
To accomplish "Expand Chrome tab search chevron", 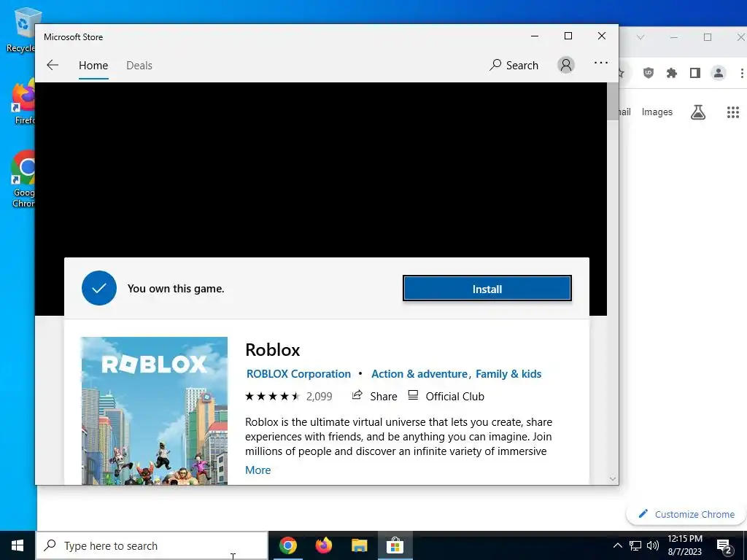I will tap(640, 37).
